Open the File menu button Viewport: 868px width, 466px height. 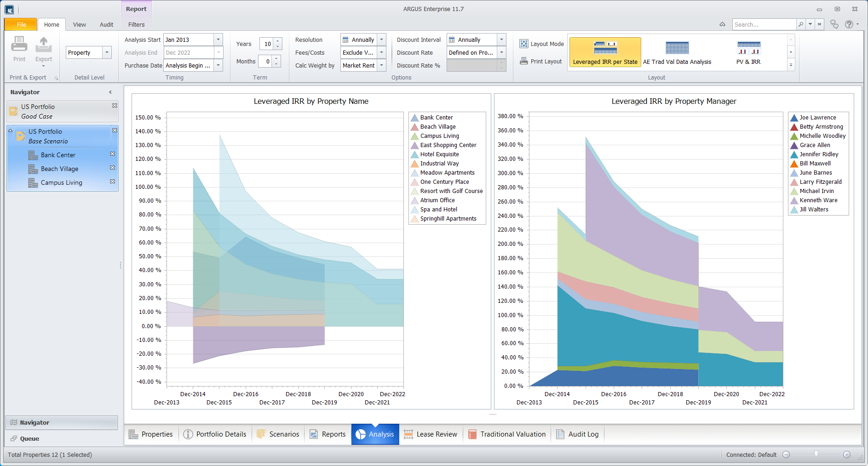[21, 25]
